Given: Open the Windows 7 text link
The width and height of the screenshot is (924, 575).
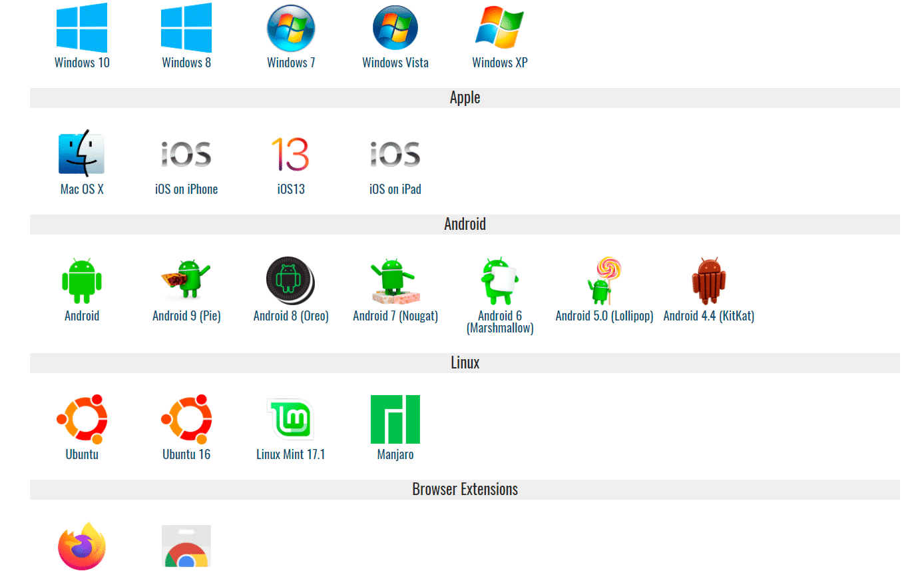Looking at the screenshot, I should (x=291, y=63).
